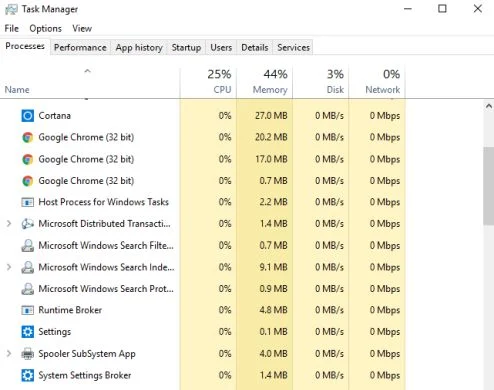This screenshot has height=390, width=494.
Task: Click the Microsoft Windows Search Filter name
Action: click(106, 246)
